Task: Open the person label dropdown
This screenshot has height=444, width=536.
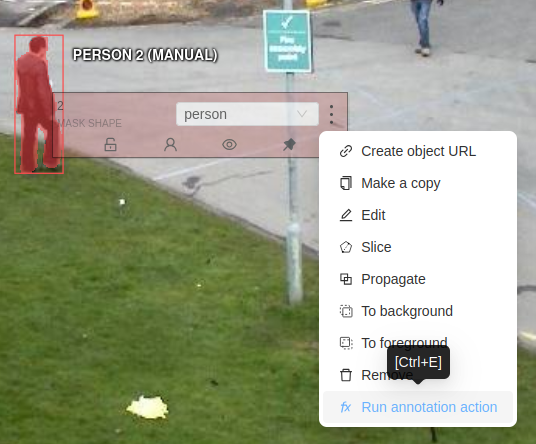Action: pyautogui.click(x=247, y=114)
